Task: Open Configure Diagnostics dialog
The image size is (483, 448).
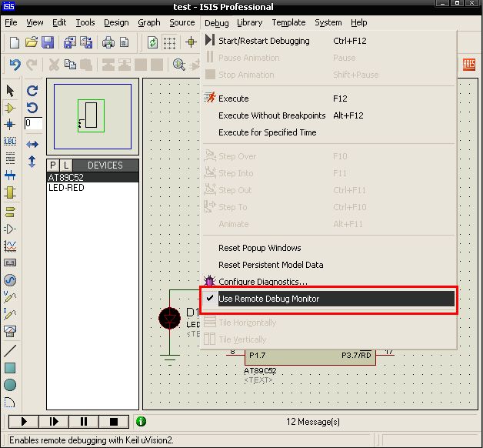Action: coord(328,282)
